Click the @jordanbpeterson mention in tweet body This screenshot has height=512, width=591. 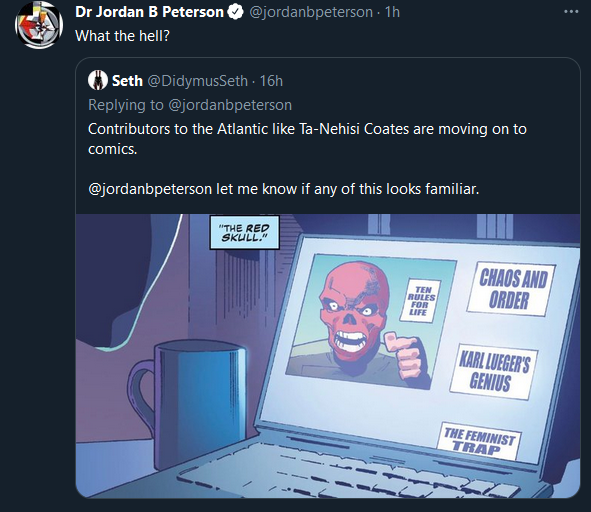coord(150,189)
